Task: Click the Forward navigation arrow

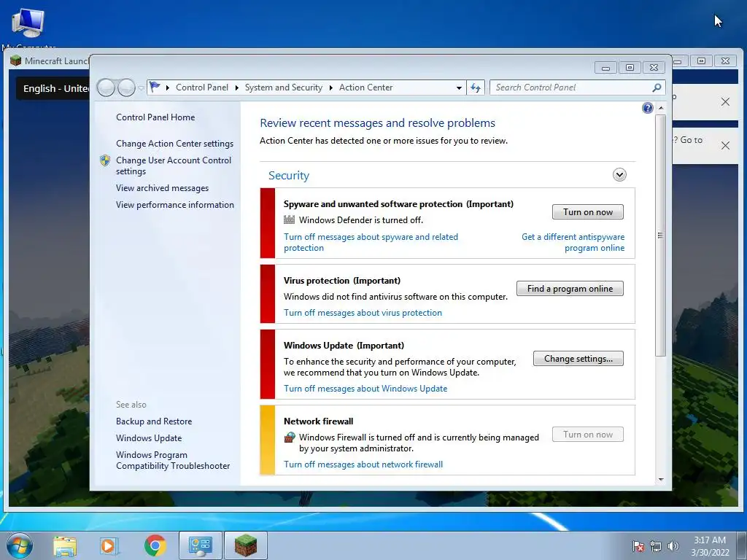Action: pos(126,87)
